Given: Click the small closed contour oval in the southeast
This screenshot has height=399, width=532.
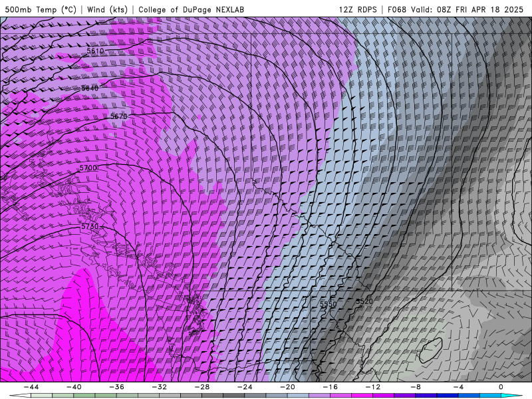Looking at the screenshot, I should pyautogui.click(x=430, y=350).
